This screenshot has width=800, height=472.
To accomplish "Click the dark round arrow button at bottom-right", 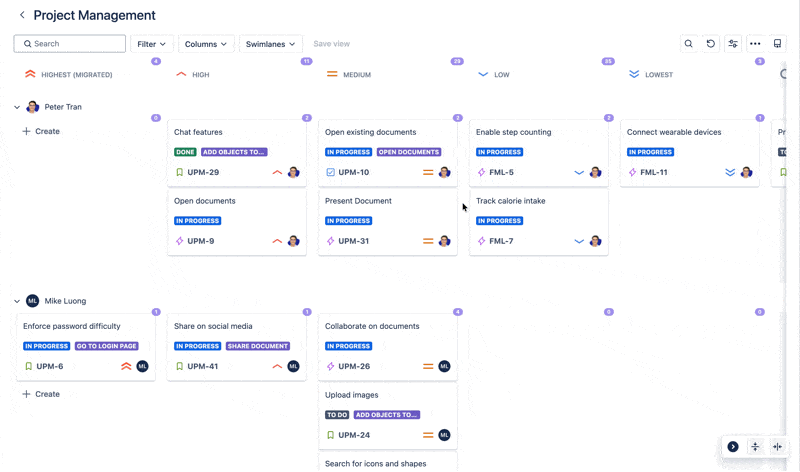I will point(733,447).
